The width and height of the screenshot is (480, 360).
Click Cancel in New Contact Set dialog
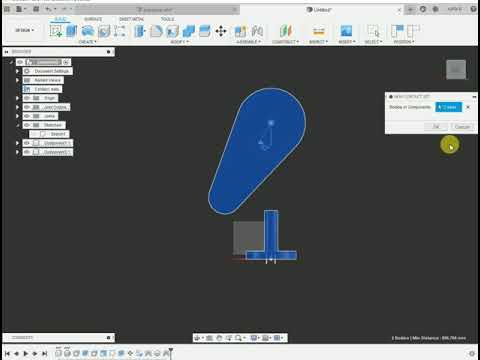[462, 127]
